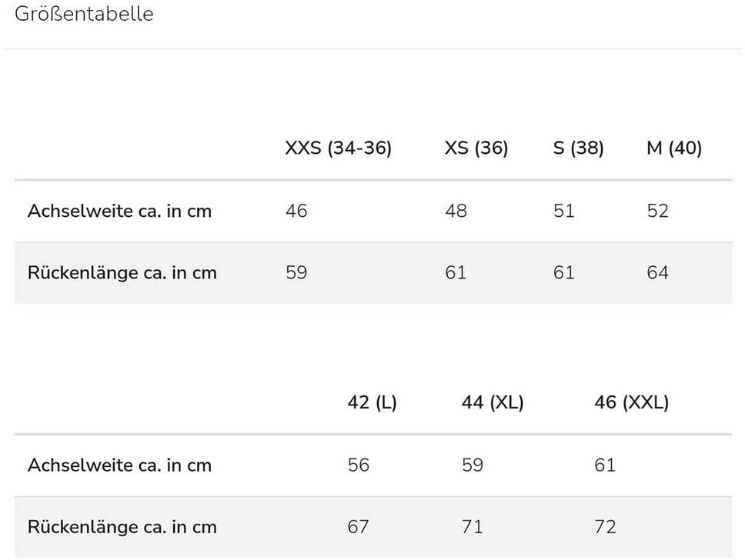Image resolution: width=745 pixels, height=560 pixels.
Task: Click the 44 (XL) column header
Action: tap(492, 402)
